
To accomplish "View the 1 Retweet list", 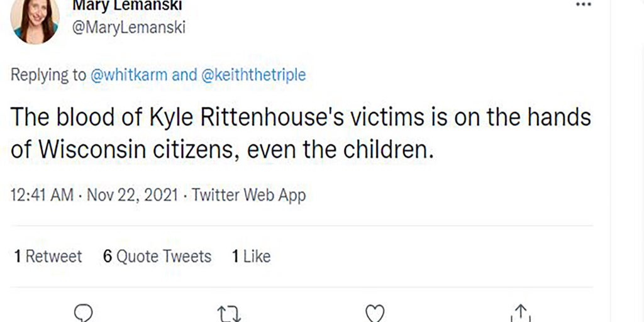I will pos(48,256).
